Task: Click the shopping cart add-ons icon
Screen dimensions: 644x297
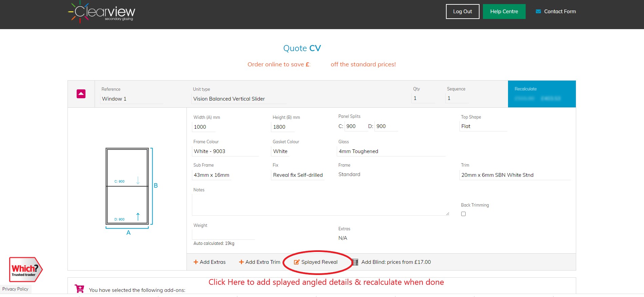Action: pos(79,289)
